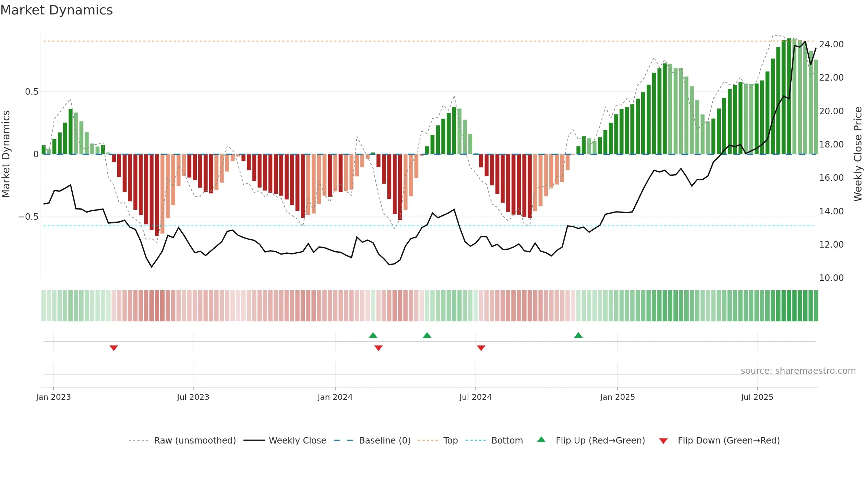
Task: Click the source: sharemaestro.com text
Action: click(798, 371)
